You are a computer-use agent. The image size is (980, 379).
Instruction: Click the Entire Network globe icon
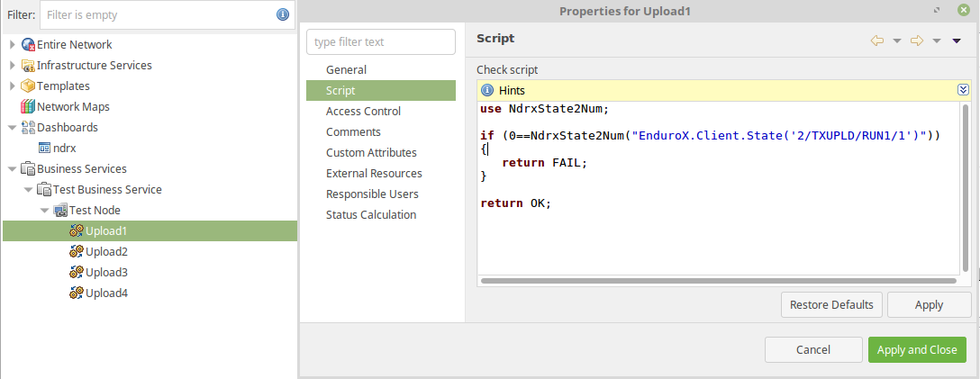(28, 44)
